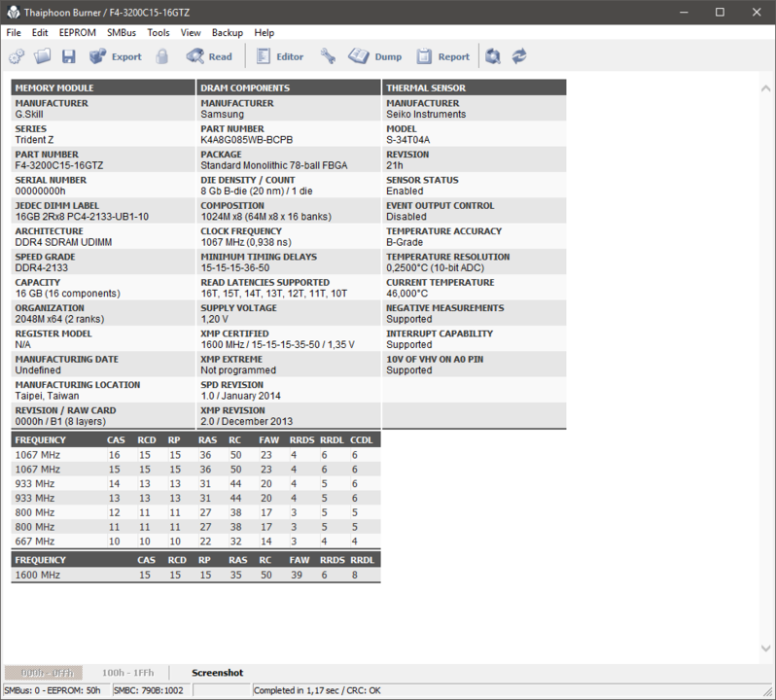
Task: Click the padlock write-protection icon
Action: coord(161,56)
